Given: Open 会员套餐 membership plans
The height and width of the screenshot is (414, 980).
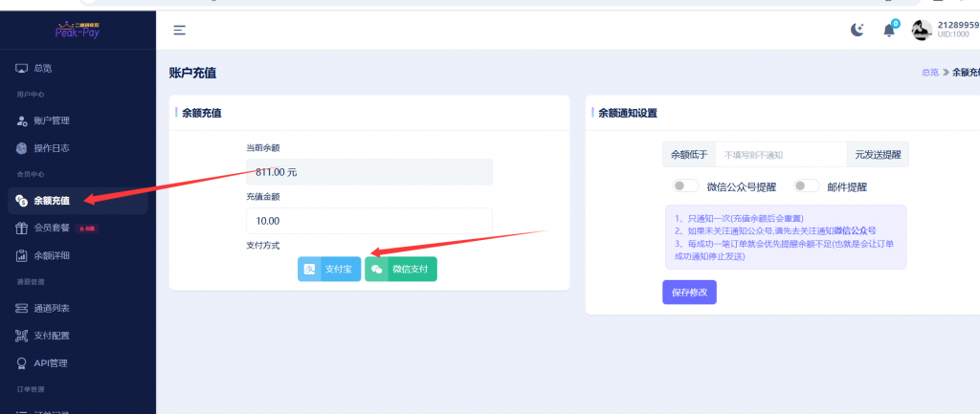Looking at the screenshot, I should (52, 229).
